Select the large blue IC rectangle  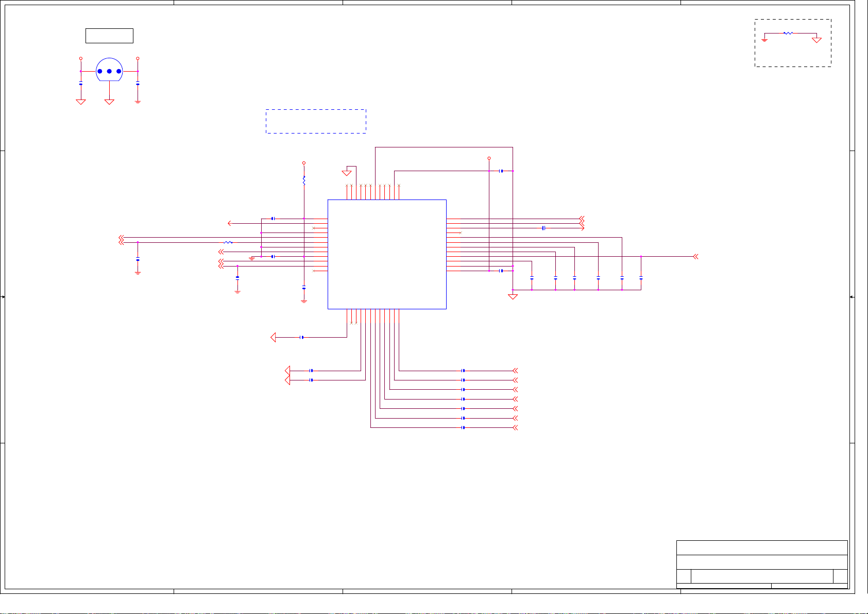coord(387,254)
